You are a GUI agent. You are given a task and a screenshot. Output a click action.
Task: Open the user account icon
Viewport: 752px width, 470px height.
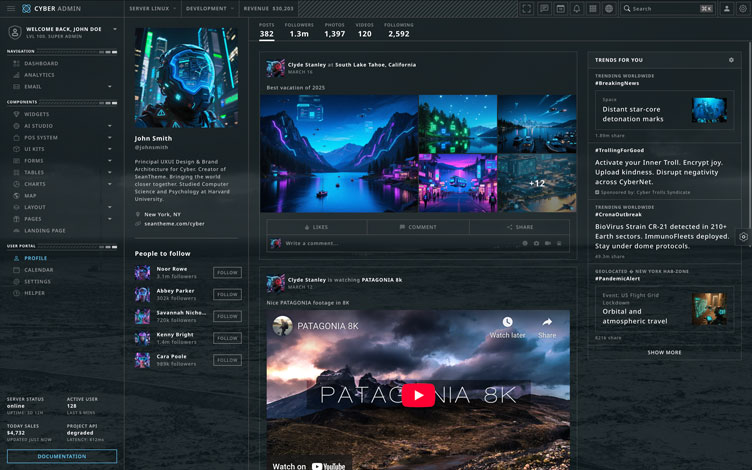[727, 8]
